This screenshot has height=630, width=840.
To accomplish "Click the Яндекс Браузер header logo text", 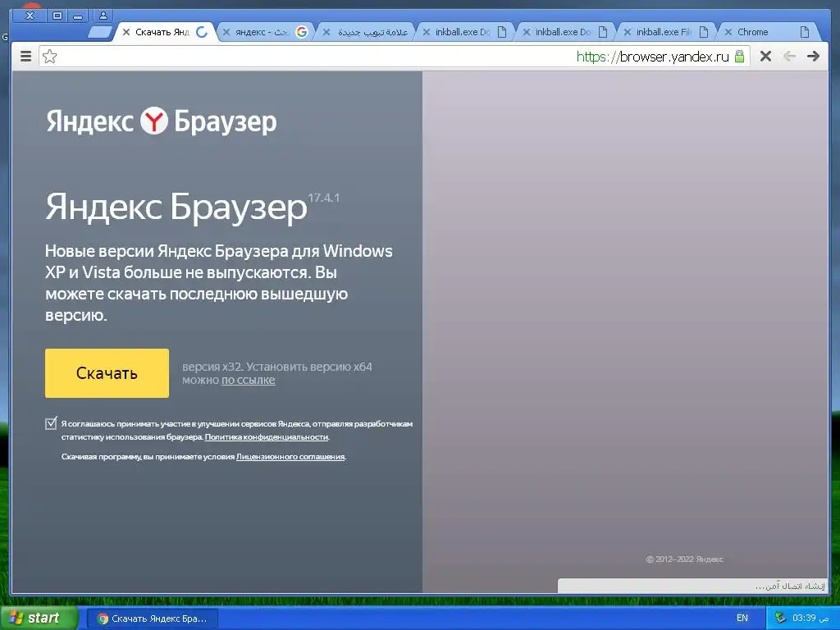I will coord(162,121).
